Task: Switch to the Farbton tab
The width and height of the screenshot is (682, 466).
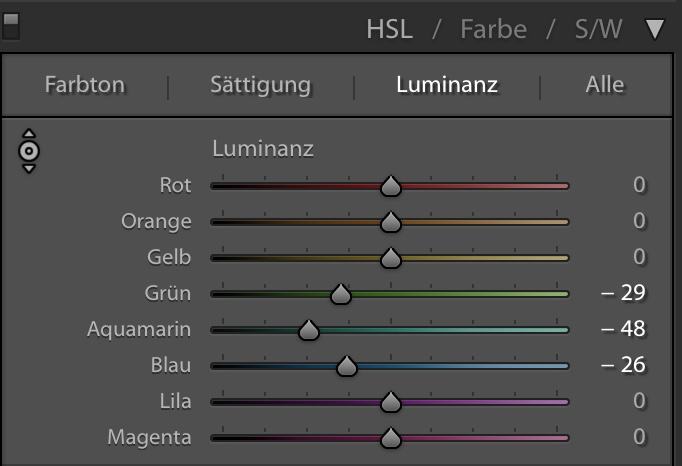Action: coord(85,85)
